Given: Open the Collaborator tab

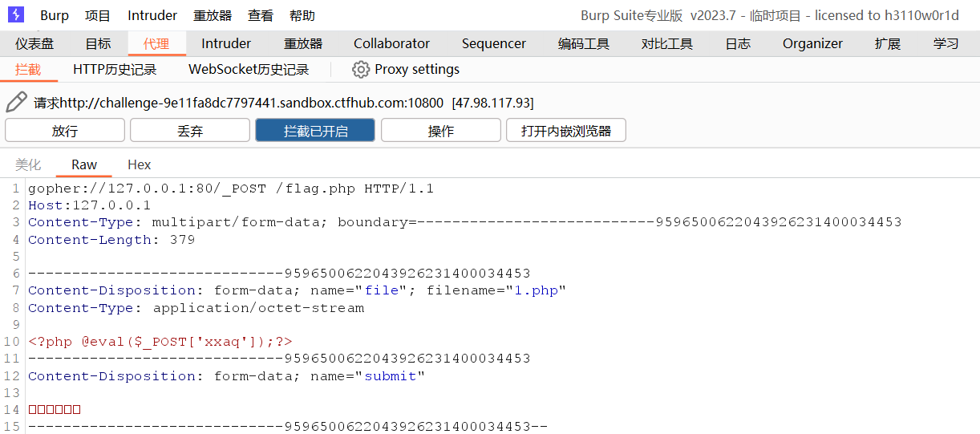Looking at the screenshot, I should click(391, 43).
